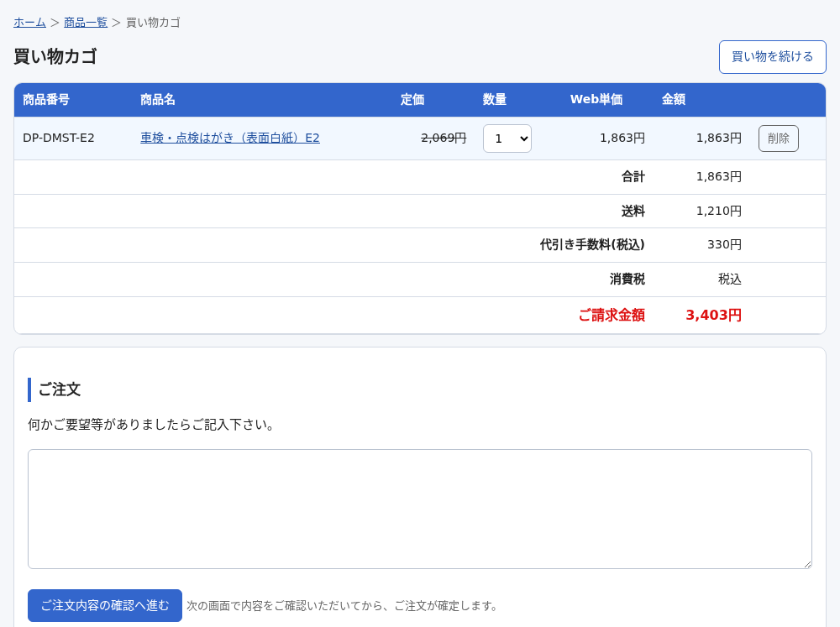Click the 定価 column header

(412, 100)
